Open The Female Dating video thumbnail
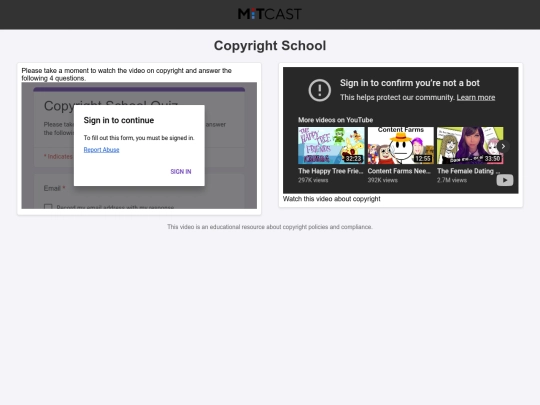 point(470,145)
